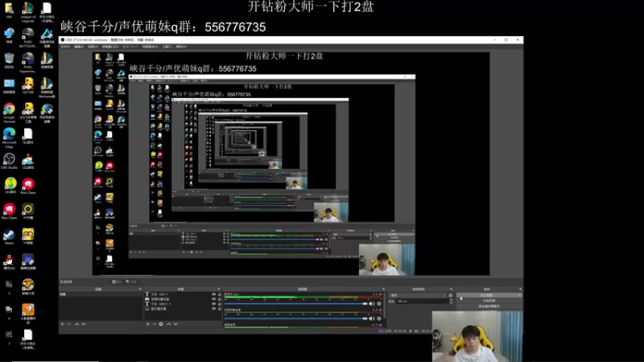Image resolution: width=644 pixels, height=362 pixels.
Task: Lock the first 文本 (GDI+) source
Action: 219,294
